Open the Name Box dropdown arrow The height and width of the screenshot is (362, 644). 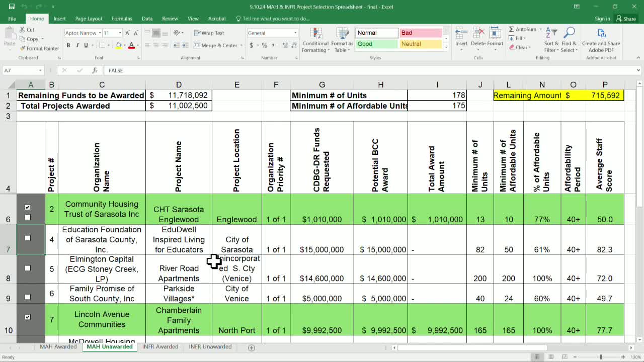click(40, 70)
